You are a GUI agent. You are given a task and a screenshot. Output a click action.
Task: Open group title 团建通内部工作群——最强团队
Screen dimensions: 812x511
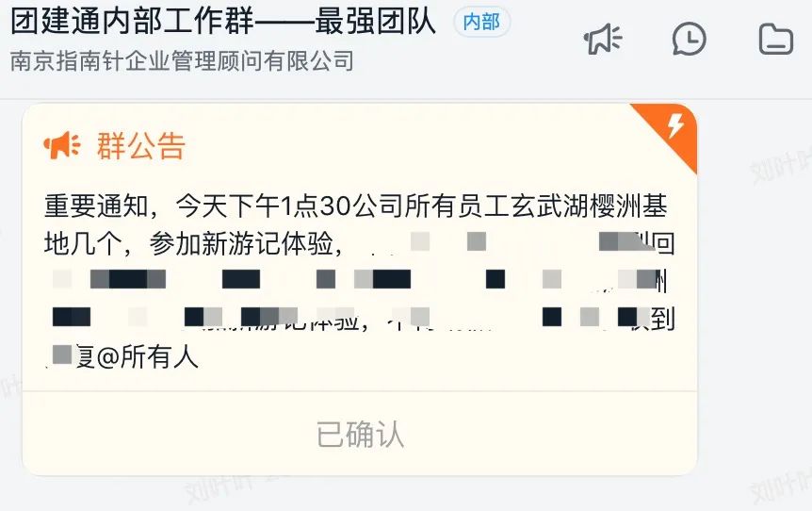[223, 22]
